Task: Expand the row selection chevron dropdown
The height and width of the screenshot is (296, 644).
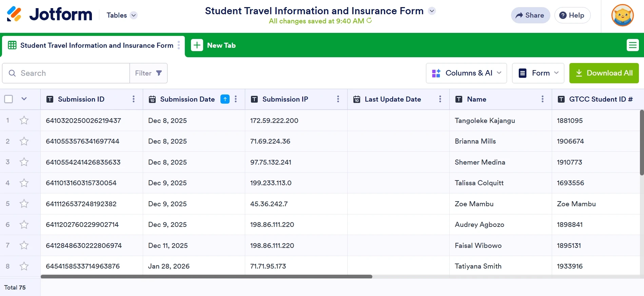Action: point(24,99)
